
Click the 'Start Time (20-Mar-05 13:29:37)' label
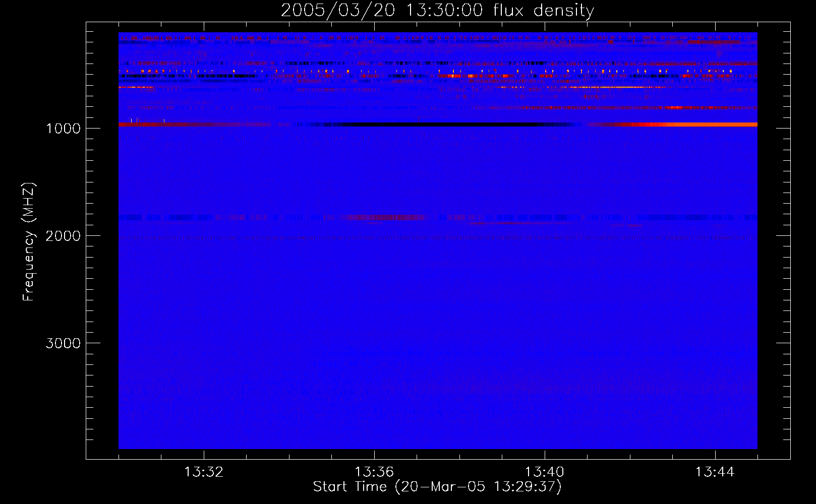coord(437,487)
